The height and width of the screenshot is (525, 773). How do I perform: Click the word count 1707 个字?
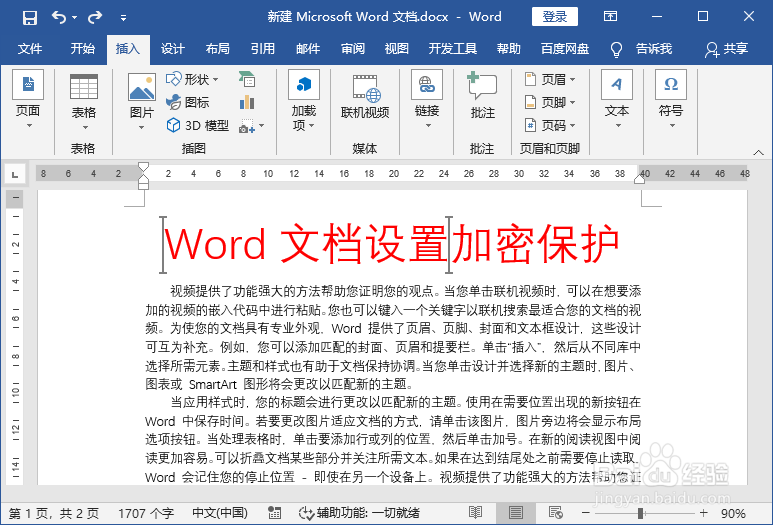[146, 514]
